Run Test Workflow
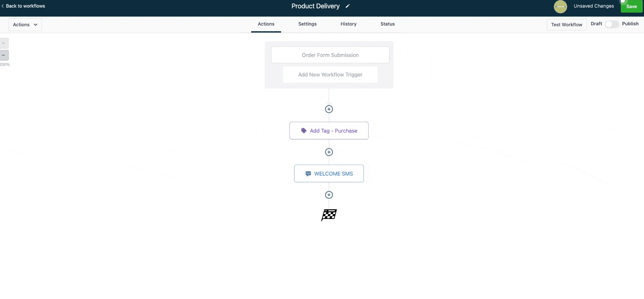The width and height of the screenshot is (644, 299). pyautogui.click(x=566, y=25)
